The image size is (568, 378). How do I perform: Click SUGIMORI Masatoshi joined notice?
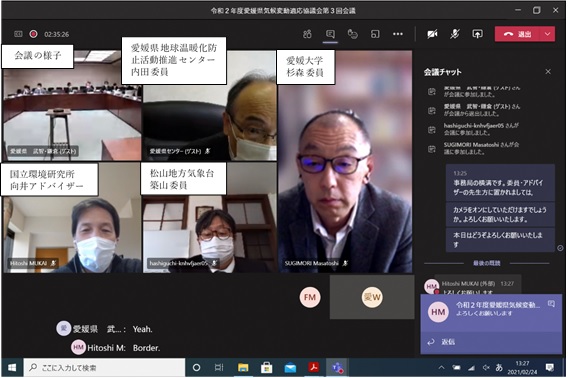481,148
